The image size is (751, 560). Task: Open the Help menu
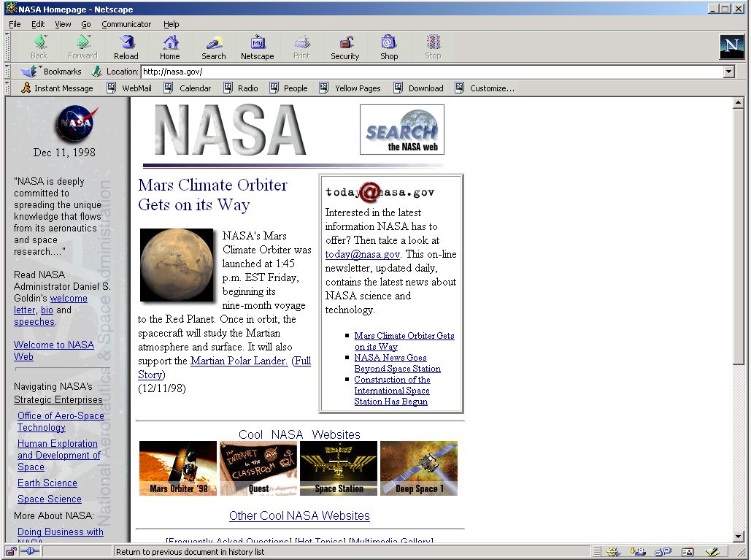tap(171, 24)
